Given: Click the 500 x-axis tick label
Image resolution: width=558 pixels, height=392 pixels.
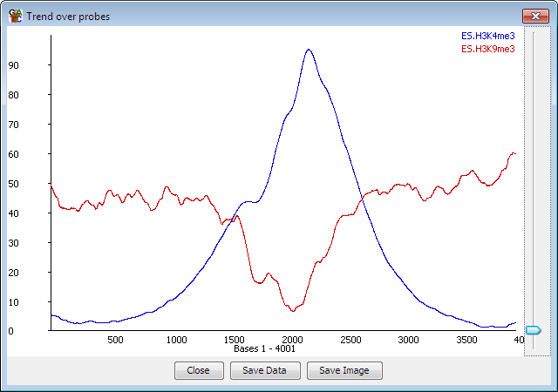Looking at the screenshot, I should [115, 340].
